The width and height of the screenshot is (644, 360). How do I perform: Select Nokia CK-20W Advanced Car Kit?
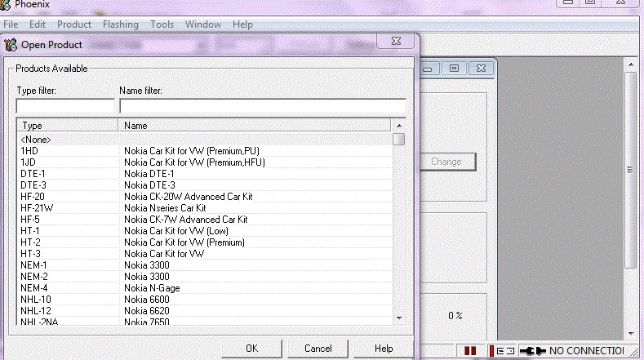(189, 197)
